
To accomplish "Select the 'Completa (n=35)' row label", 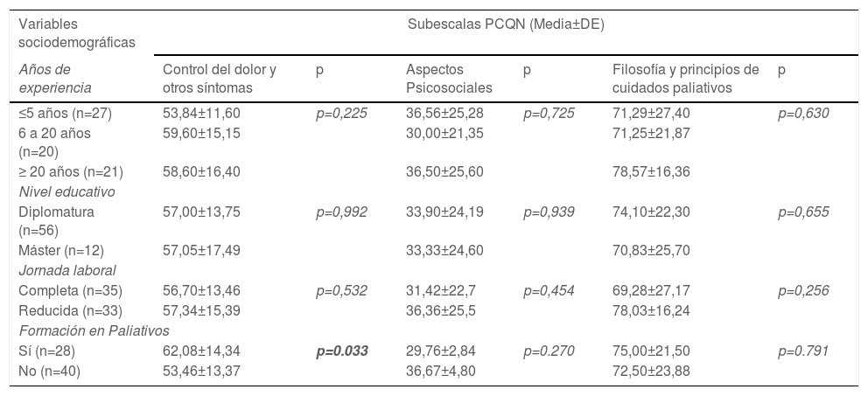I will click(71, 290).
